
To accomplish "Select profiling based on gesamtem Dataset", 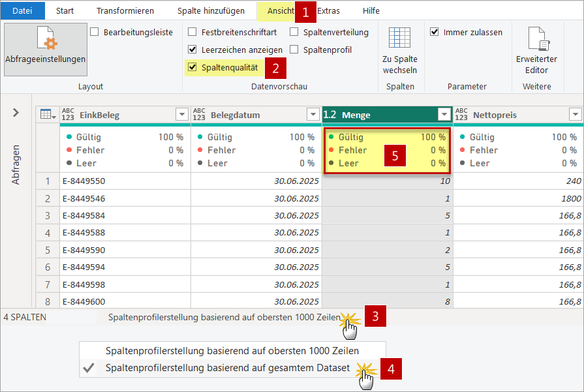I will [227, 368].
